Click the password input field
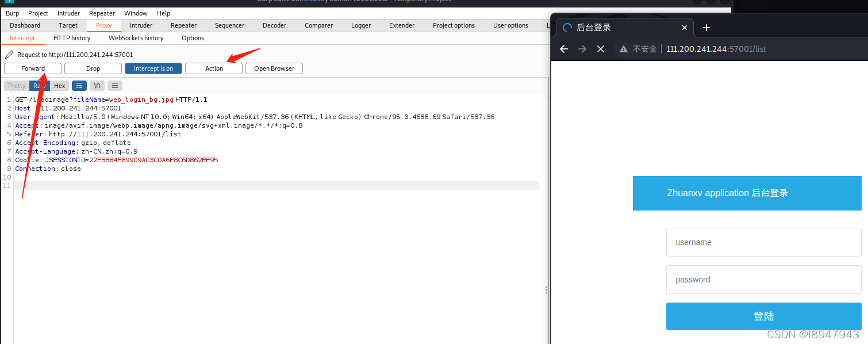This screenshot has width=868, height=344. coord(763,280)
